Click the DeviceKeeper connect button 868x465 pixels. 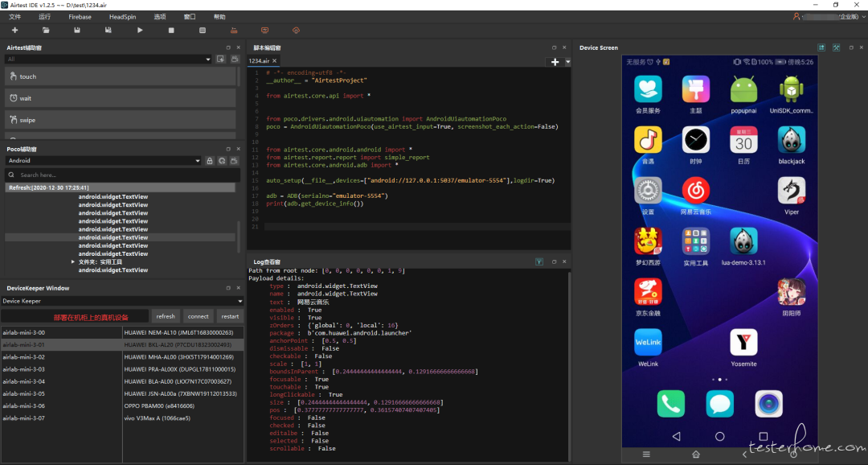coord(199,316)
